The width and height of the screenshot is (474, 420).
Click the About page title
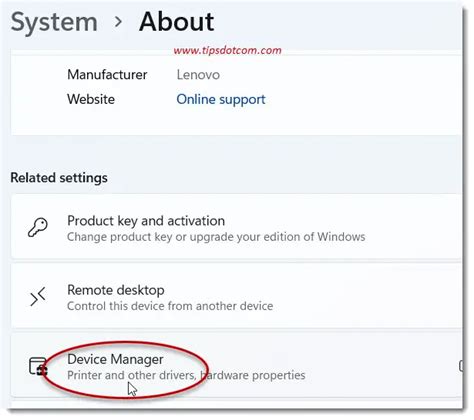177,22
